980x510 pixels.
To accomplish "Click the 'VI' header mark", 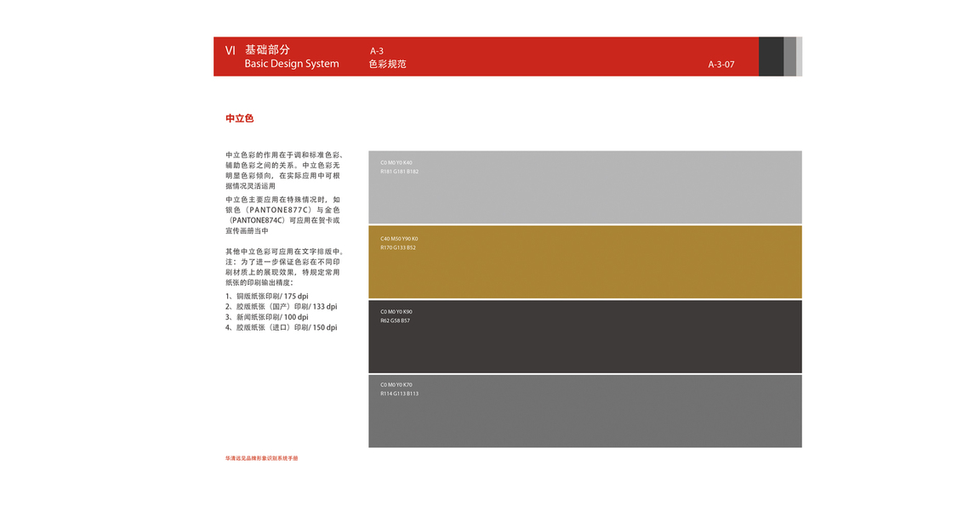I will click(x=230, y=50).
